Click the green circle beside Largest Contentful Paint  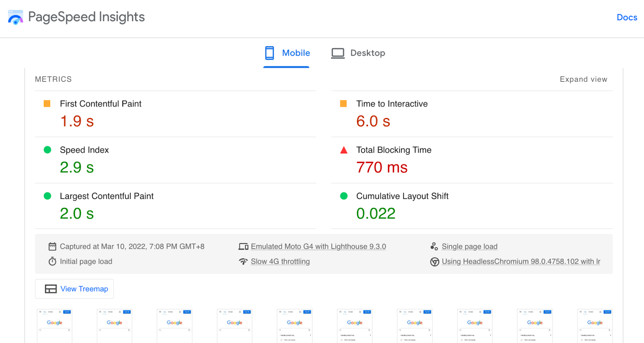pos(47,196)
